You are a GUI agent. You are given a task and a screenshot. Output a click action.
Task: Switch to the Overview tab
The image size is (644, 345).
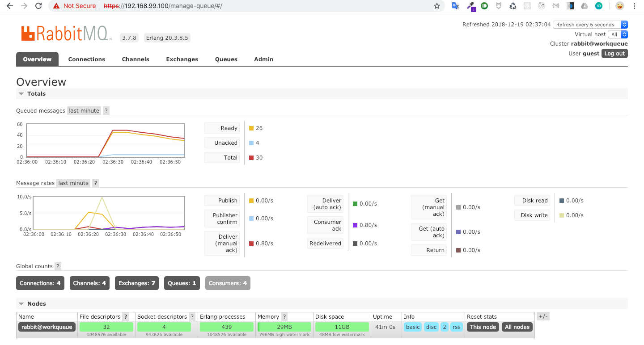(37, 59)
